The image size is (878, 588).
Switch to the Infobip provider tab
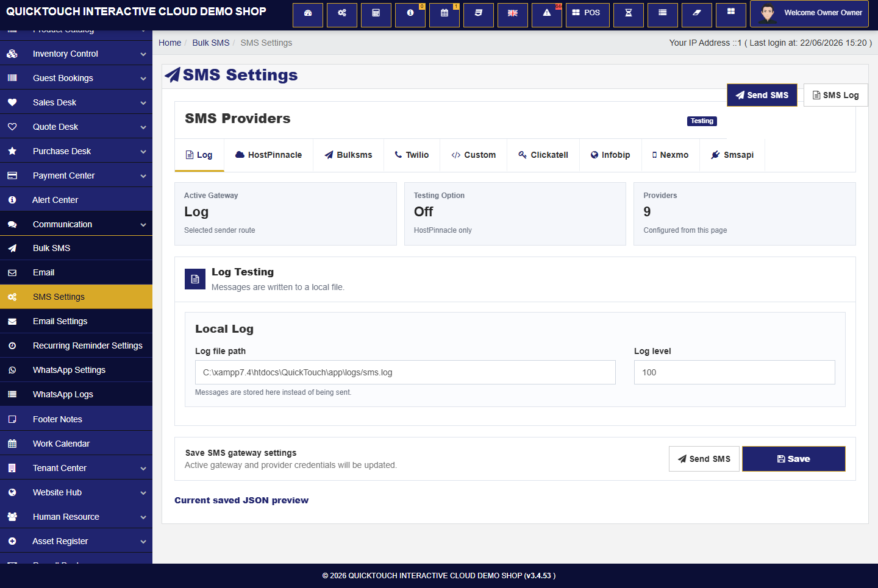click(x=610, y=155)
